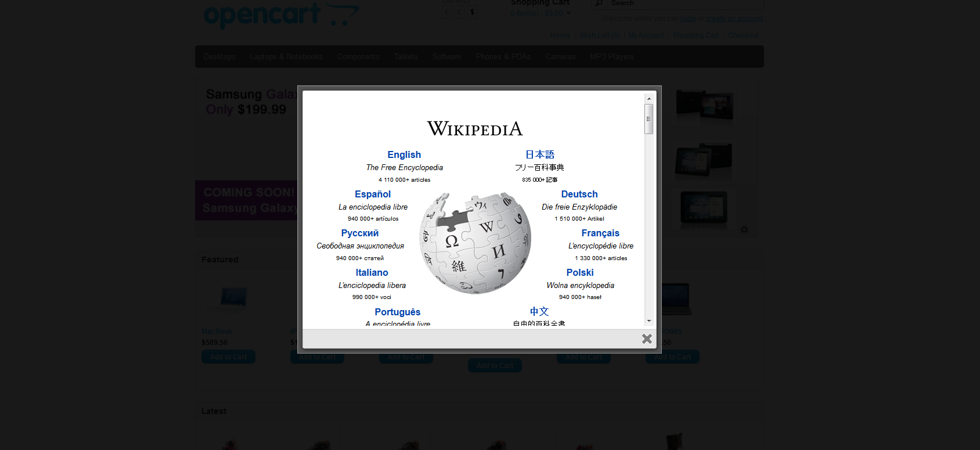Click the magnifier search icon

point(599,3)
